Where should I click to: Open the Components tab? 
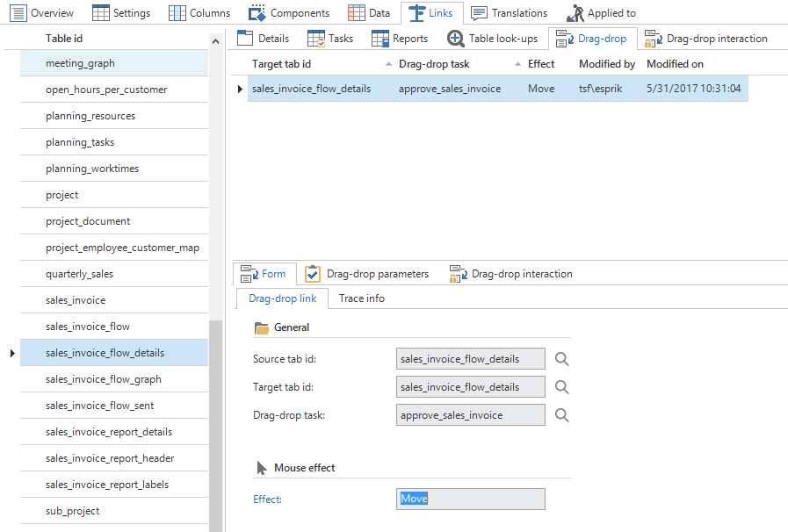289,13
